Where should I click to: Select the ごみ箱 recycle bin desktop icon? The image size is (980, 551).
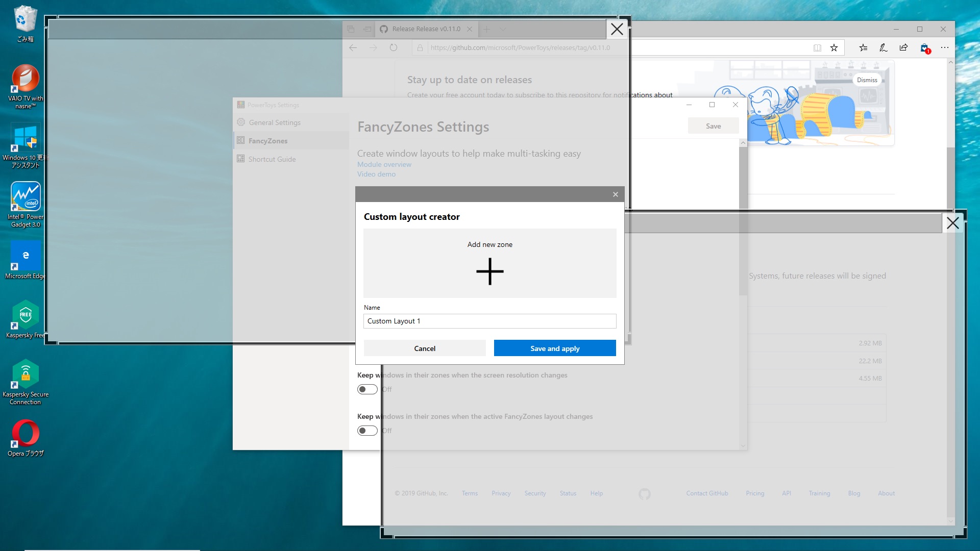tap(25, 23)
